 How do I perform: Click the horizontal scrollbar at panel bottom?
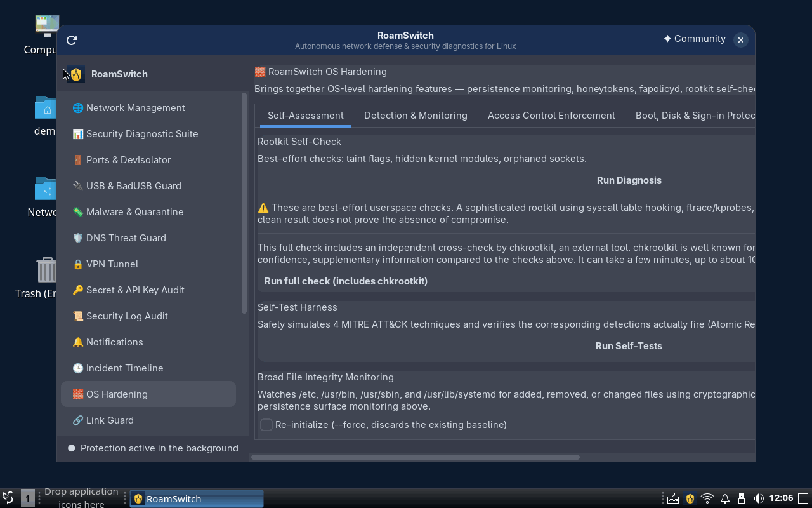click(x=416, y=457)
